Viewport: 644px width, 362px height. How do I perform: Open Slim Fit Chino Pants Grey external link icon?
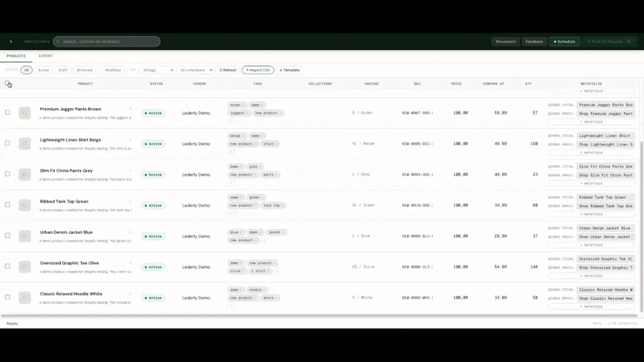pos(130,171)
